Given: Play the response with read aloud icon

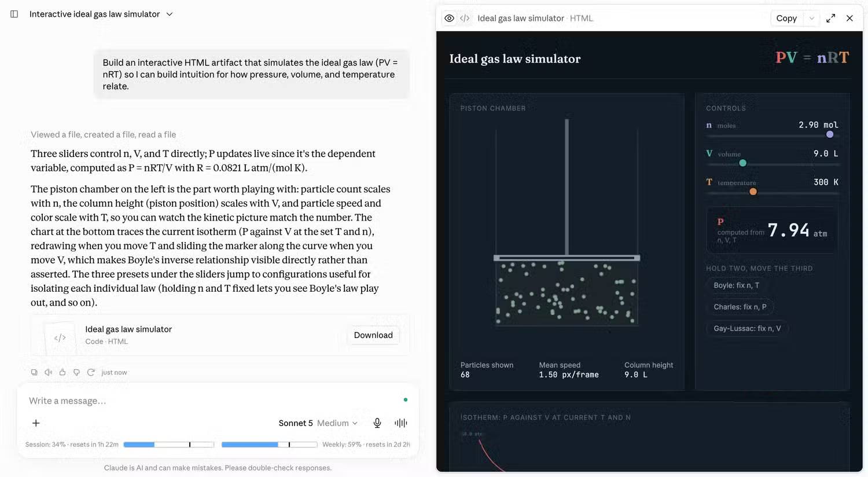Looking at the screenshot, I should click(49, 372).
